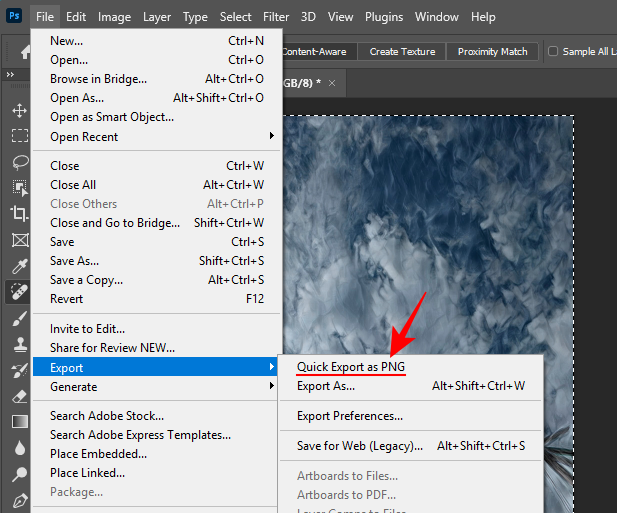Choose Open As... menu item
Screen dimensions: 617x513
(157, 98)
